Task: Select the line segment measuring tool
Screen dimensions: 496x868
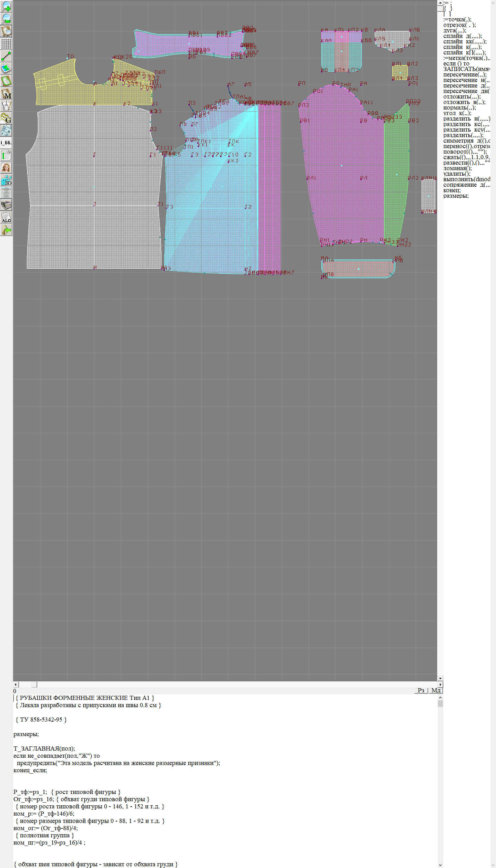Action: coord(6,56)
